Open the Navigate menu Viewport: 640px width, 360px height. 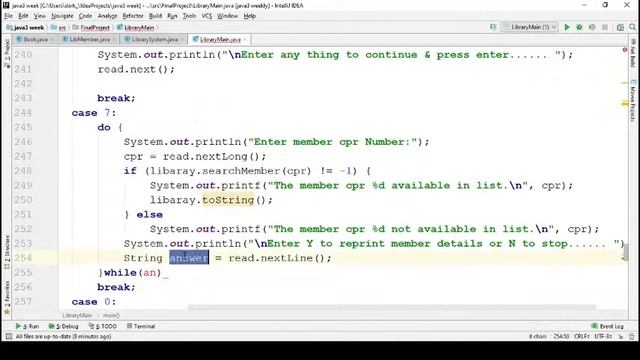click(62, 16)
